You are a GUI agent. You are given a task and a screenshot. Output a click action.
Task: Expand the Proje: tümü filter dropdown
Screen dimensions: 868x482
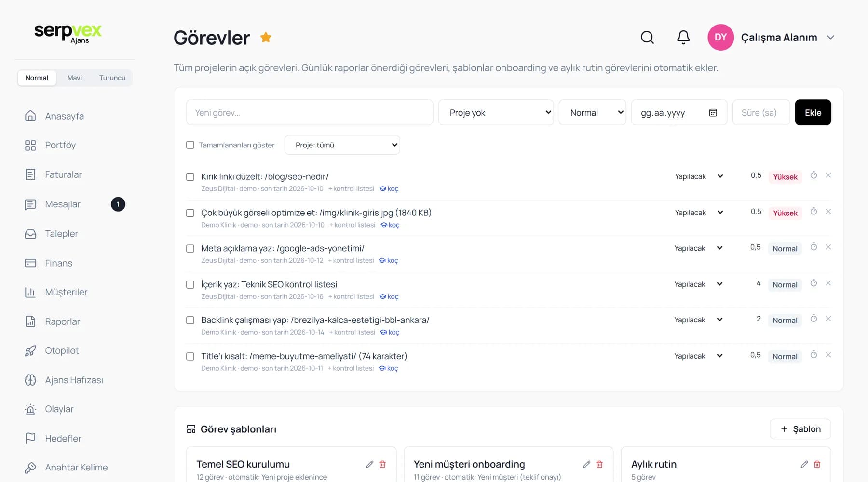(342, 145)
